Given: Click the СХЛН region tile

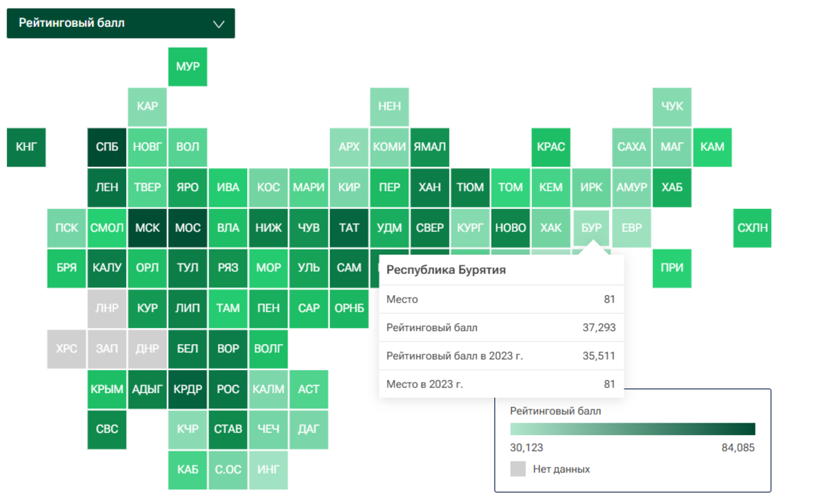Looking at the screenshot, I should tap(752, 228).
